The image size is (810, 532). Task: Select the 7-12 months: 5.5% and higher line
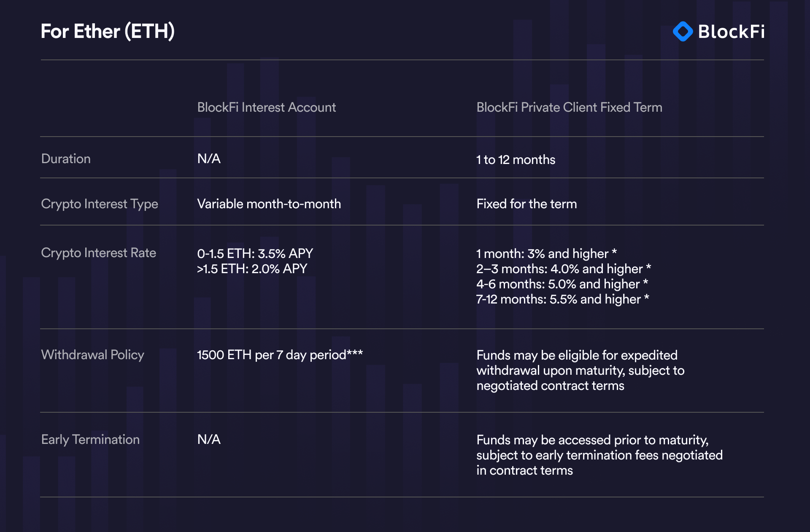(562, 299)
